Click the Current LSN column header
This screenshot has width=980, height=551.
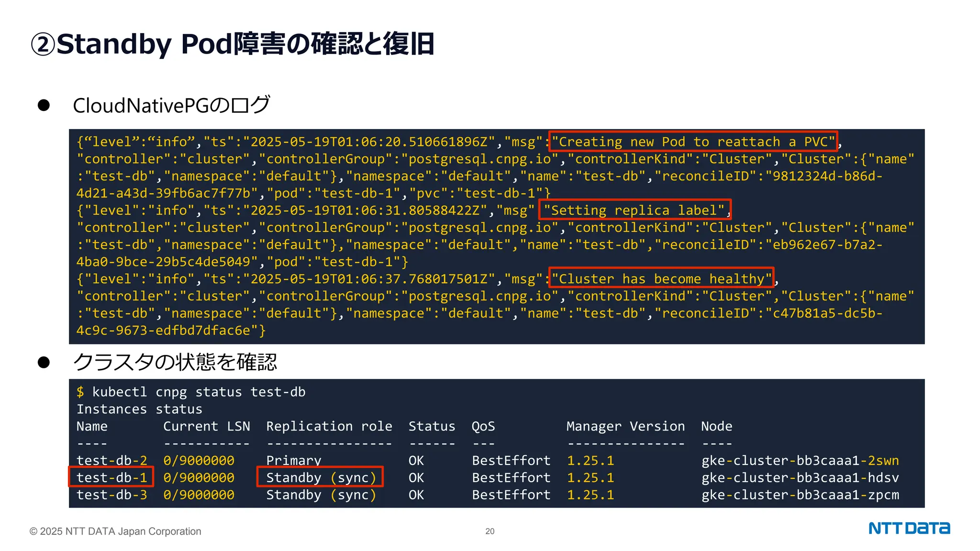tap(206, 426)
